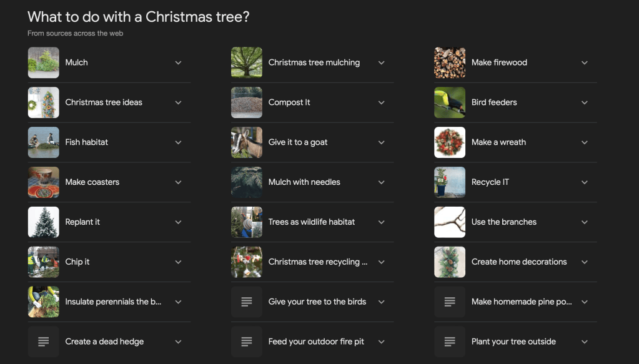Click the document icon next to Feed your outdoor fire pit
This screenshot has height=364, width=639.
247,342
